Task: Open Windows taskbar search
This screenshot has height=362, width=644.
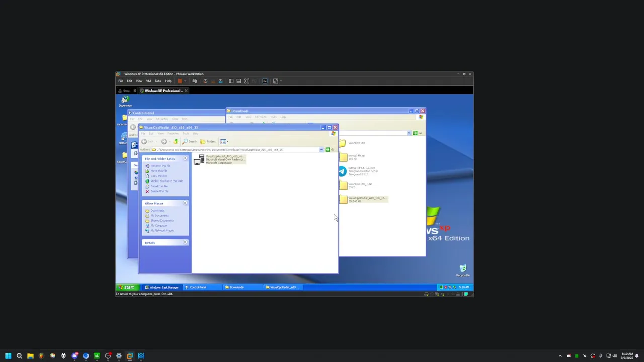Action: (19, 356)
